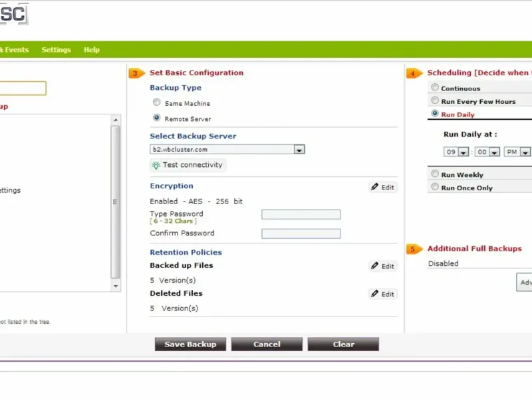This screenshot has height=399, width=532.
Task: Click the scroll up arrow of tree panel
Action: click(x=116, y=120)
